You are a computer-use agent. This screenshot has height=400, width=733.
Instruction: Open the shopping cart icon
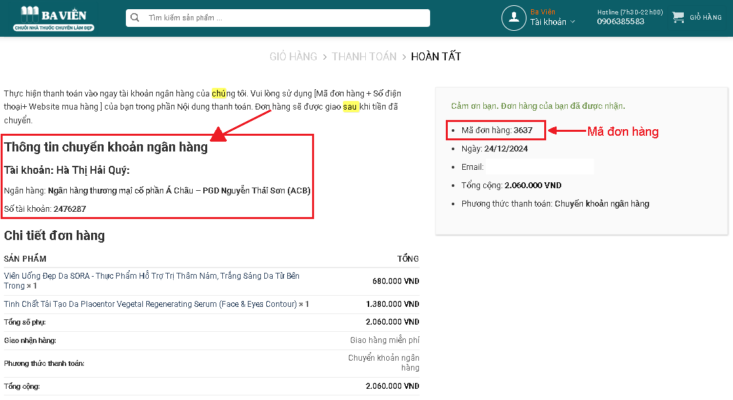(678, 17)
